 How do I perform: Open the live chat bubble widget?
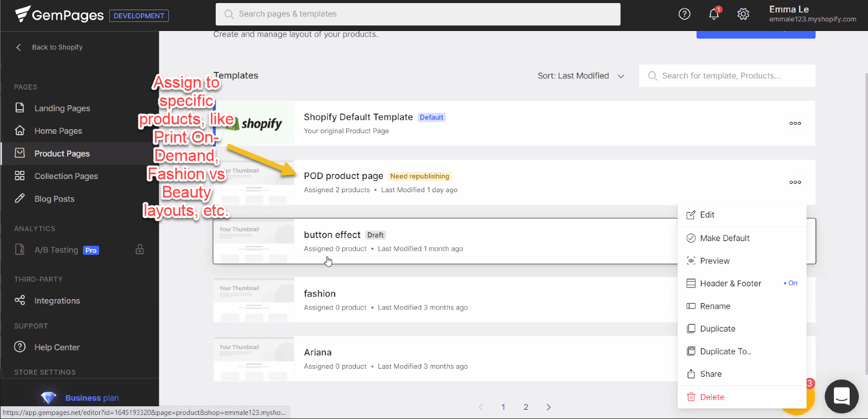click(842, 396)
